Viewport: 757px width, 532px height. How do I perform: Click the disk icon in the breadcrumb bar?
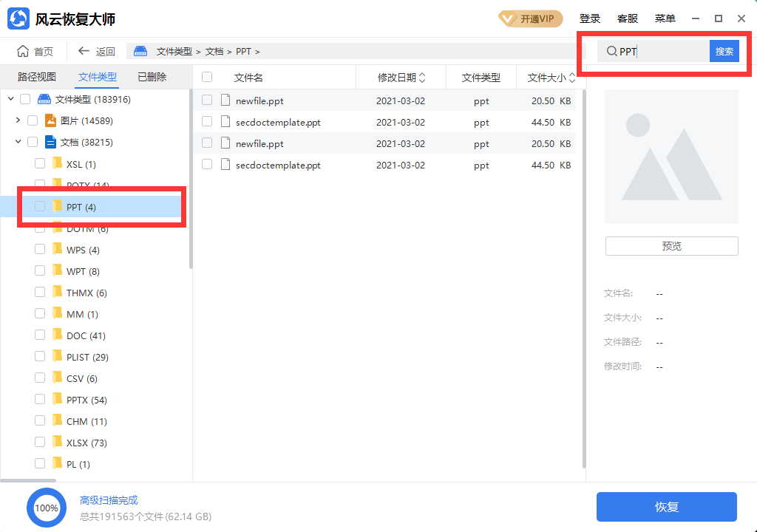tap(140, 51)
